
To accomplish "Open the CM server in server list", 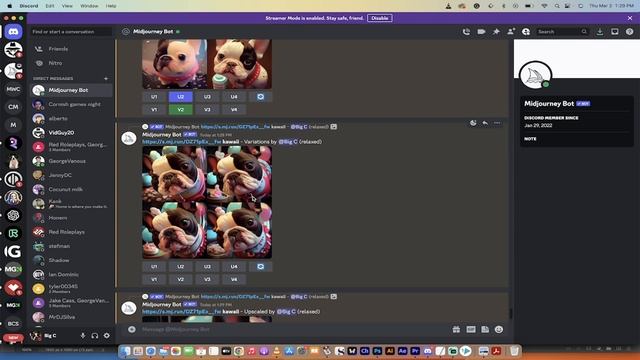I will click(13, 107).
